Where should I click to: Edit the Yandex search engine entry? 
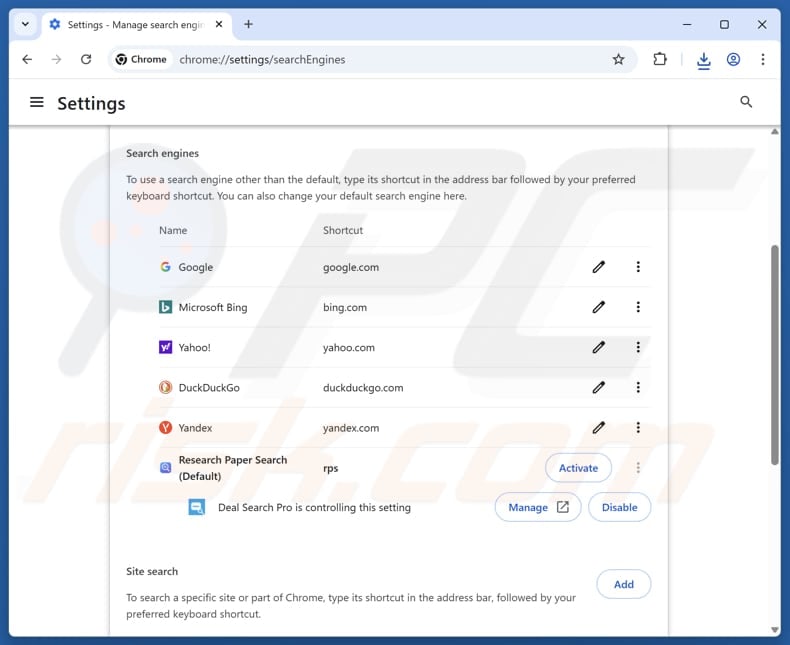click(x=598, y=428)
